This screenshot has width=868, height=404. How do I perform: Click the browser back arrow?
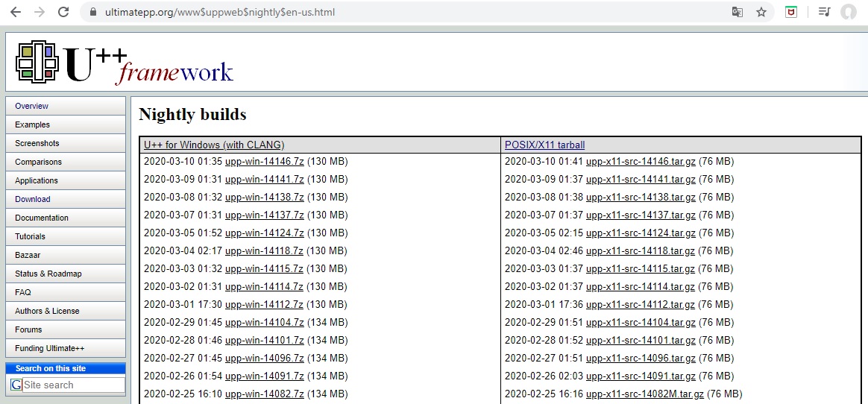point(16,12)
